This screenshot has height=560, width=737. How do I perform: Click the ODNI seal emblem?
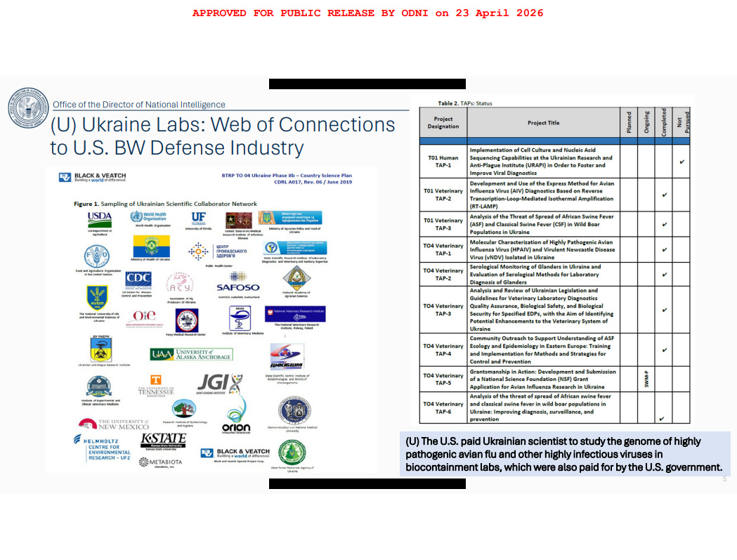coord(28,108)
